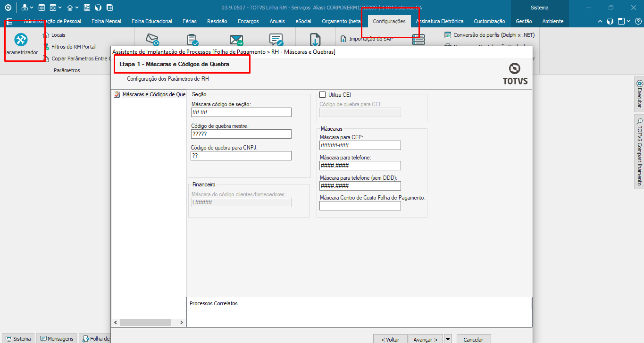Open the Assinatura Eletrônica tab
Viewport: 644px width, 343px height.
pyautogui.click(x=440, y=21)
